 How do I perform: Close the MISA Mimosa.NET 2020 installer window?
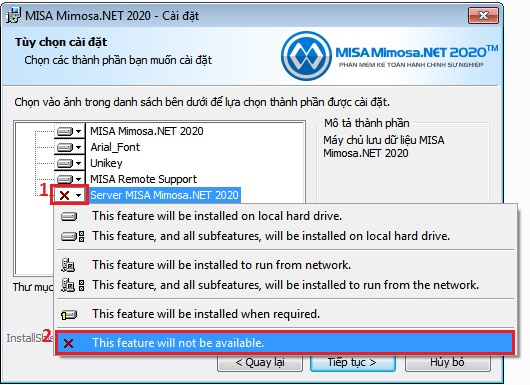[483, 16]
